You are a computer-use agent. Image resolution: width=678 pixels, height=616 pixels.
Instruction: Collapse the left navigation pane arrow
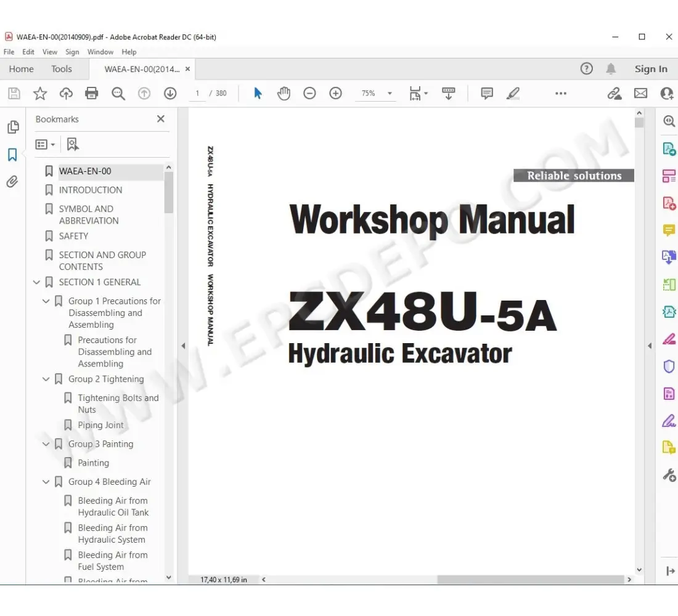[183, 346]
